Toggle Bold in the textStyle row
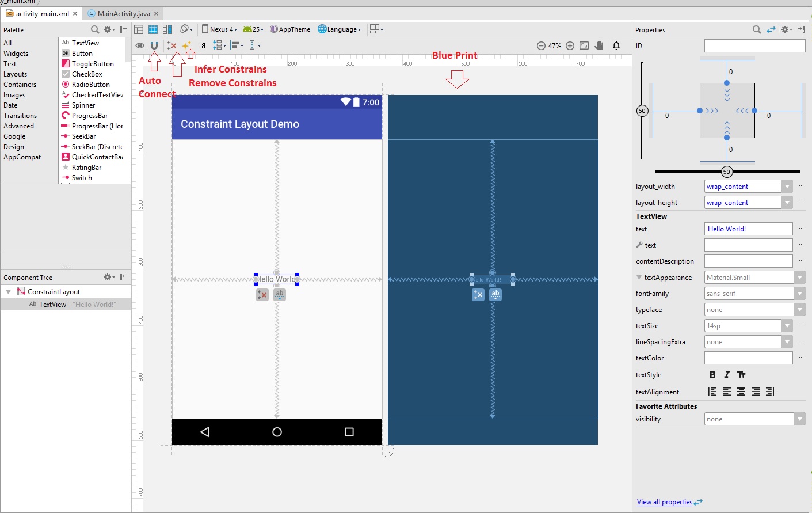This screenshot has width=812, height=513. click(x=712, y=374)
